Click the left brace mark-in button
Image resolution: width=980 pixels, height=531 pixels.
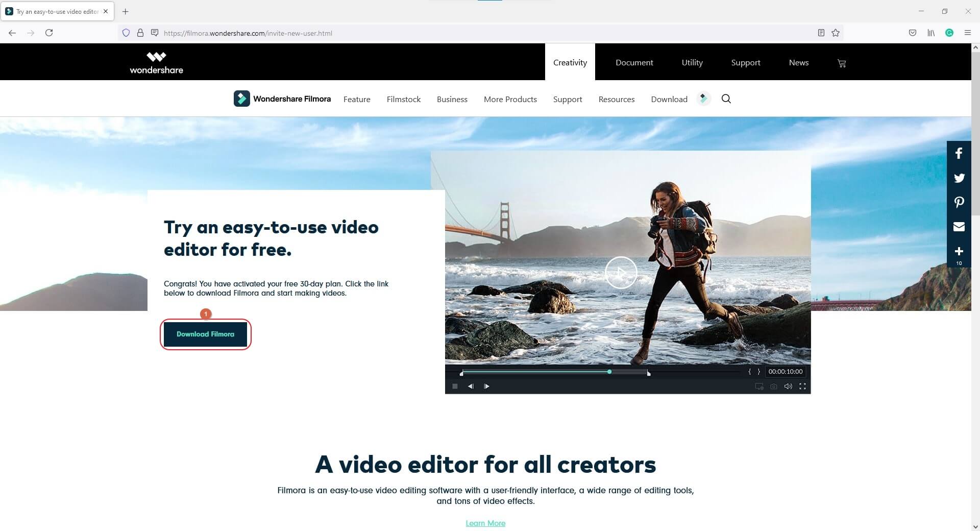[x=749, y=372]
